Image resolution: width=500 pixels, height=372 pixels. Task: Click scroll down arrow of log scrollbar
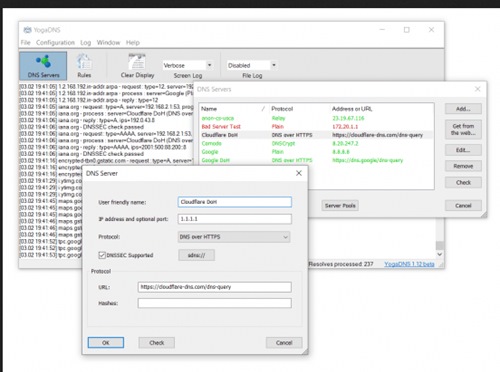[x=440, y=254]
